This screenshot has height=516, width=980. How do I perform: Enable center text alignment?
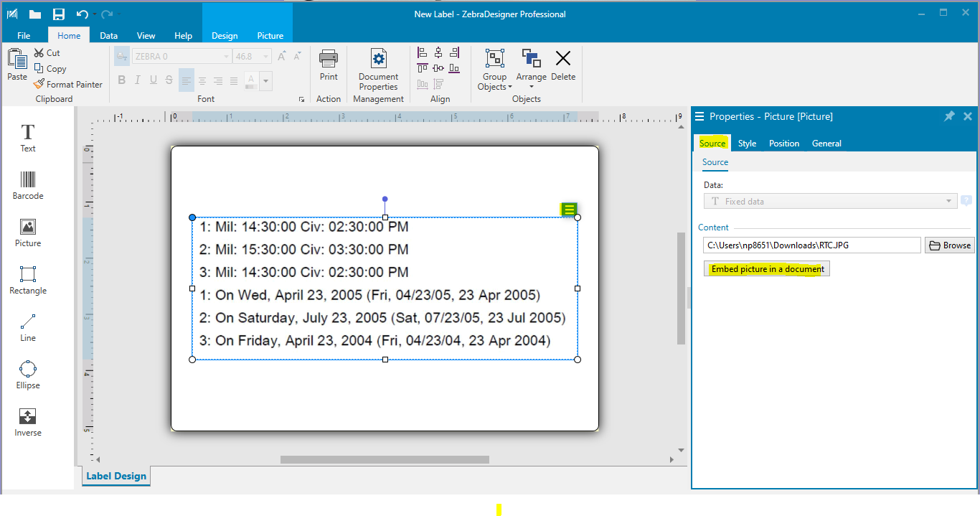[x=202, y=80]
